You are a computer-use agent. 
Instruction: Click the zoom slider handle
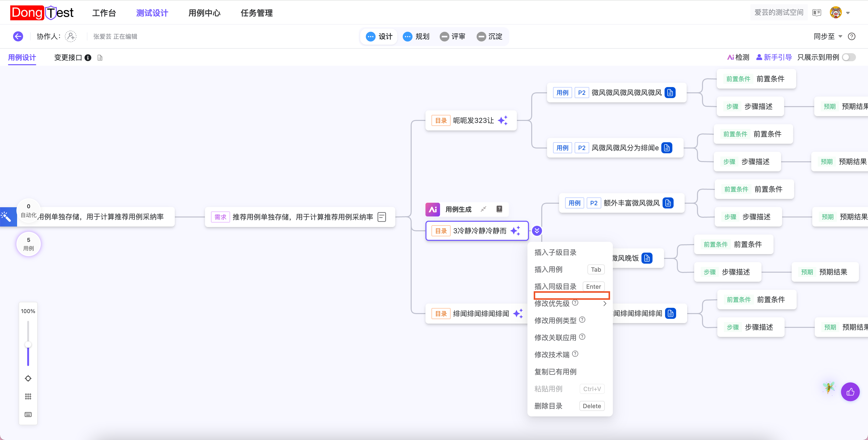click(x=28, y=344)
